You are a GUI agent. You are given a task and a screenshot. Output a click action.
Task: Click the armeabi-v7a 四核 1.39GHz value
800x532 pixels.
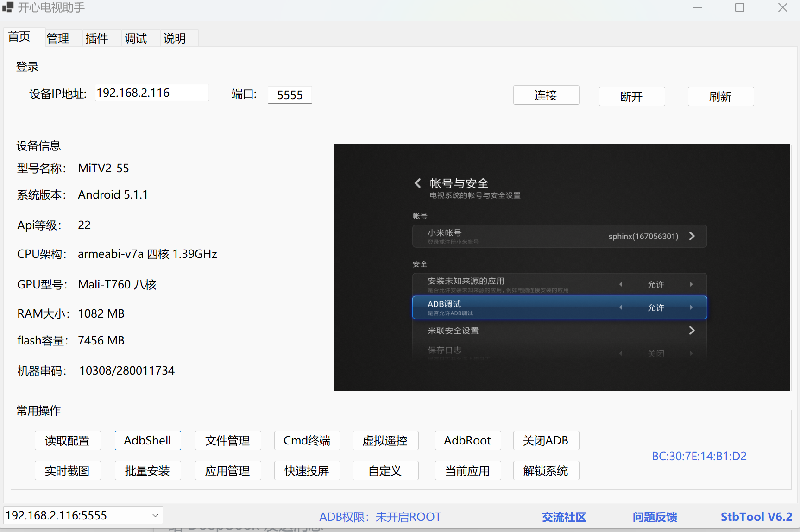[148, 254]
